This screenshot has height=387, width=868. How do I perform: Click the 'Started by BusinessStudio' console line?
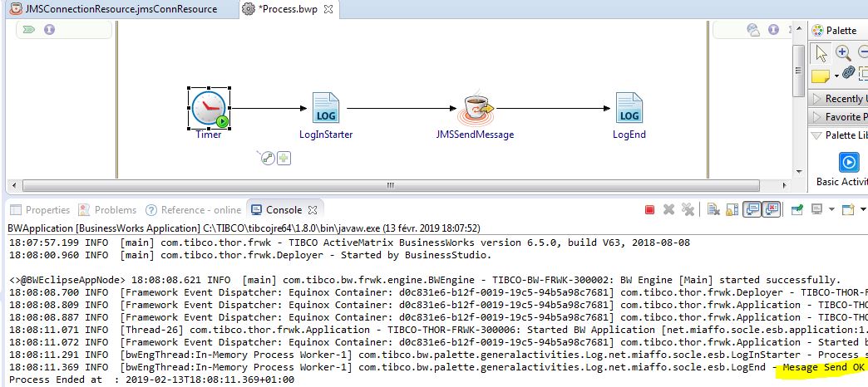click(250, 256)
